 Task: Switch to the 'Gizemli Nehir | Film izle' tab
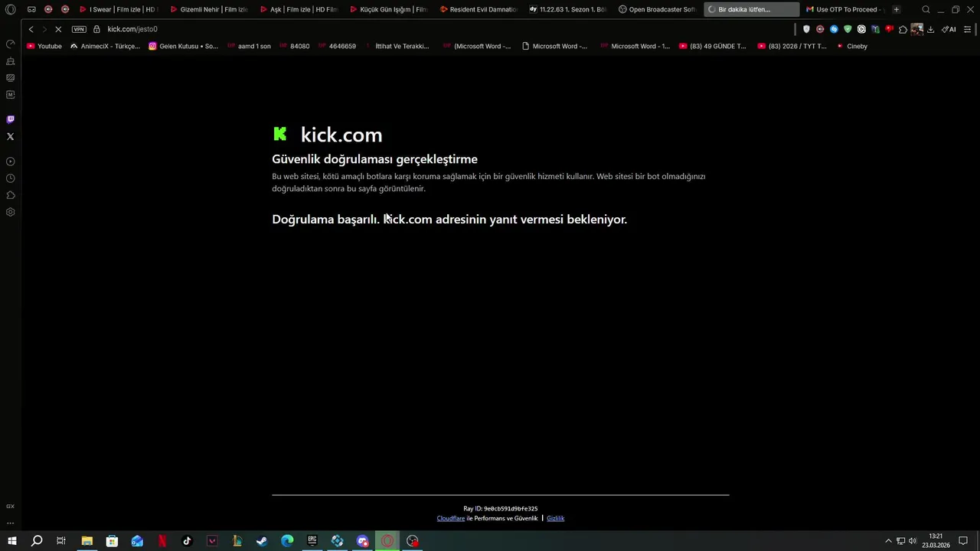pyautogui.click(x=208, y=10)
